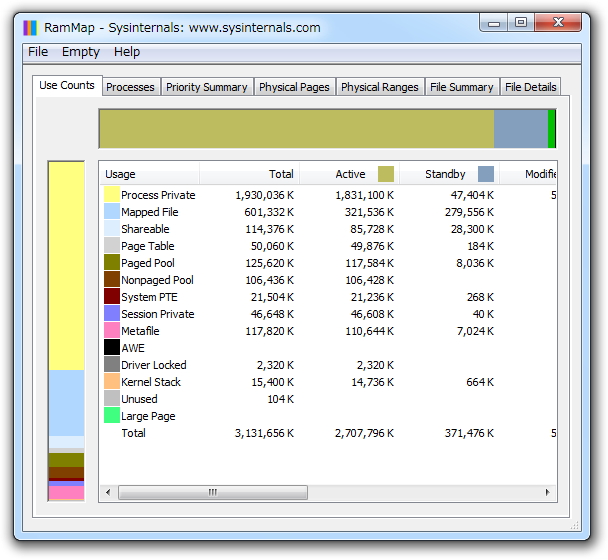Image resolution: width=608 pixels, height=560 pixels.
Task: Sort by the Standby column header
Action: point(449,174)
